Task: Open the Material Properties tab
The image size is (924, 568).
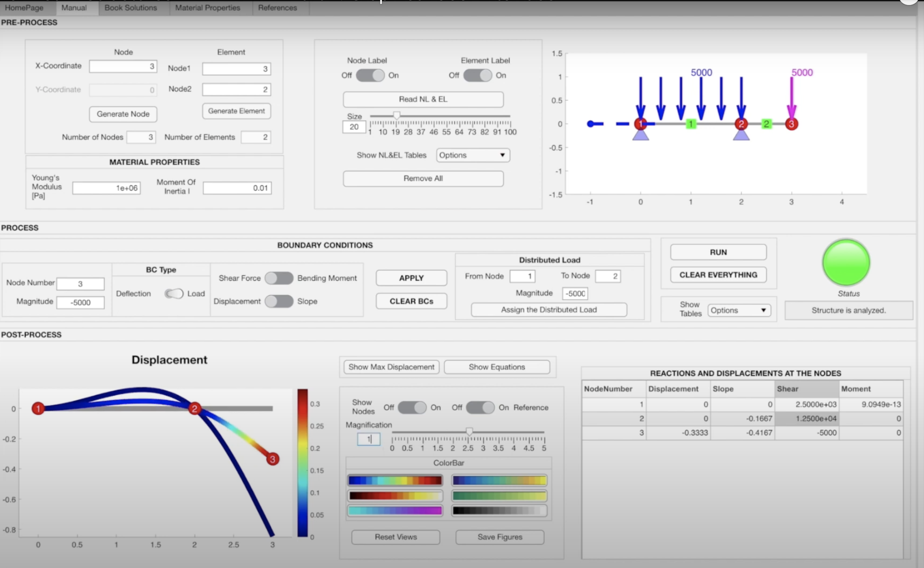Action: pos(207,8)
